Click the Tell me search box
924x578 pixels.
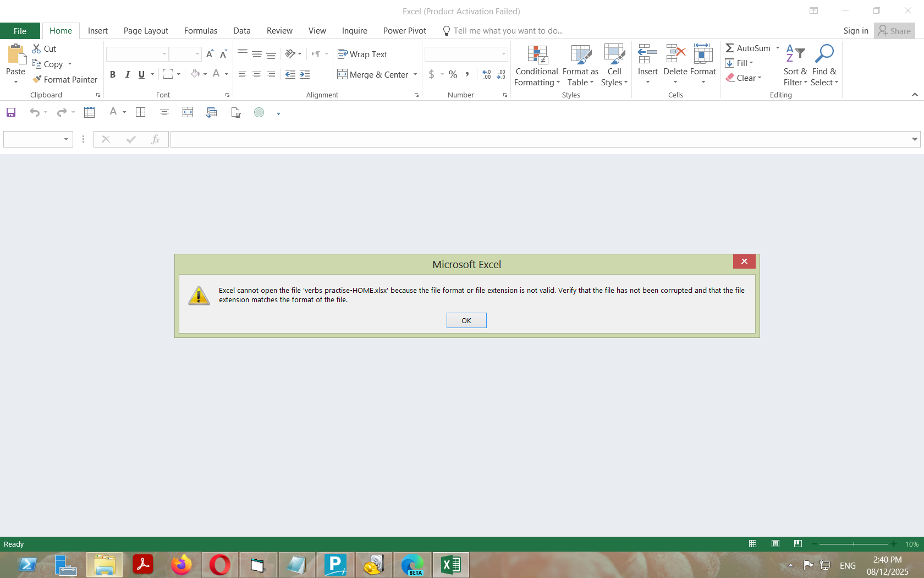tap(508, 31)
